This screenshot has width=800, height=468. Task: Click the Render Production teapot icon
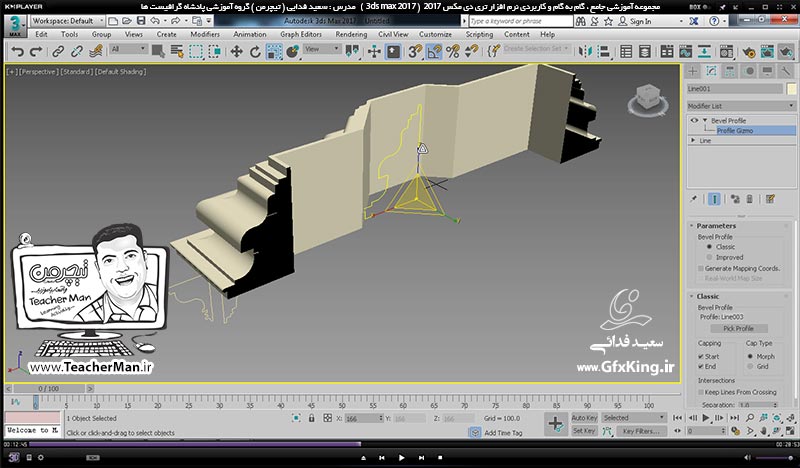[x=786, y=52]
